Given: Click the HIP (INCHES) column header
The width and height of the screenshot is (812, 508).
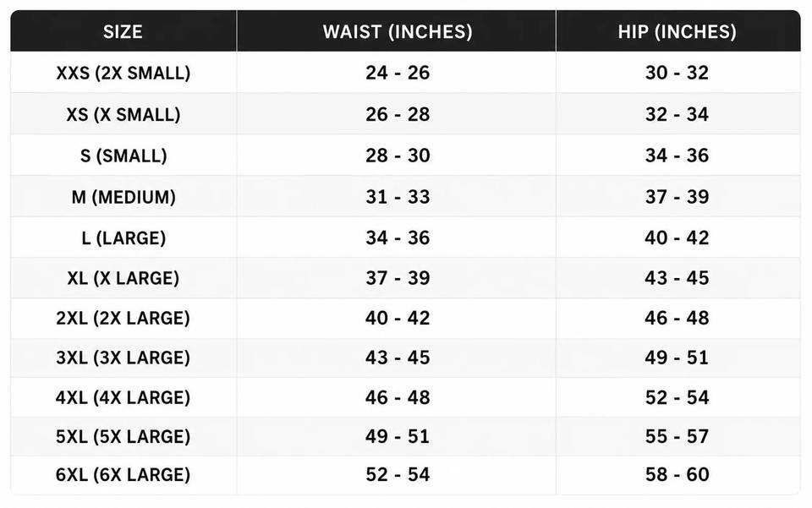Looking at the screenshot, I should click(x=677, y=31).
